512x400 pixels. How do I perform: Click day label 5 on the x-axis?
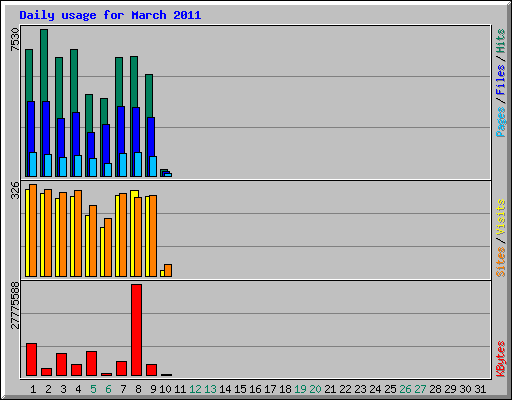pyautogui.click(x=93, y=389)
